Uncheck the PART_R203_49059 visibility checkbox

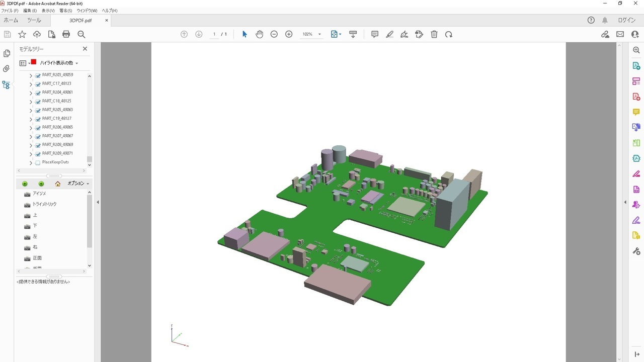point(38,75)
